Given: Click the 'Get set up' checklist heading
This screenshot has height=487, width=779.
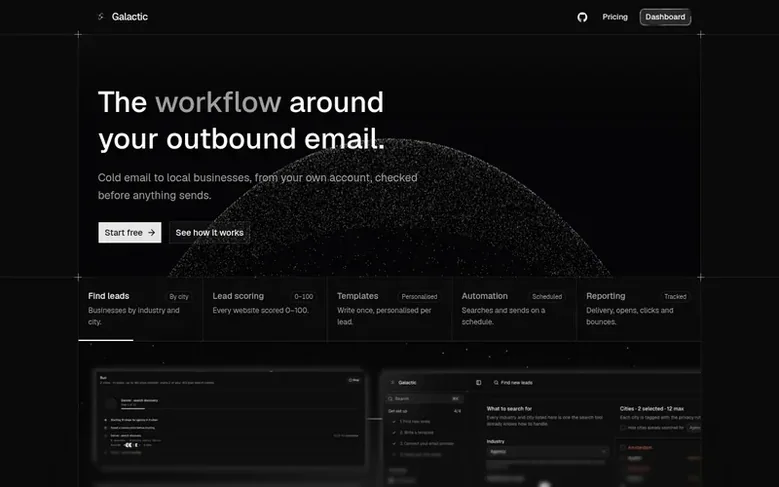Looking at the screenshot, I should [397, 411].
